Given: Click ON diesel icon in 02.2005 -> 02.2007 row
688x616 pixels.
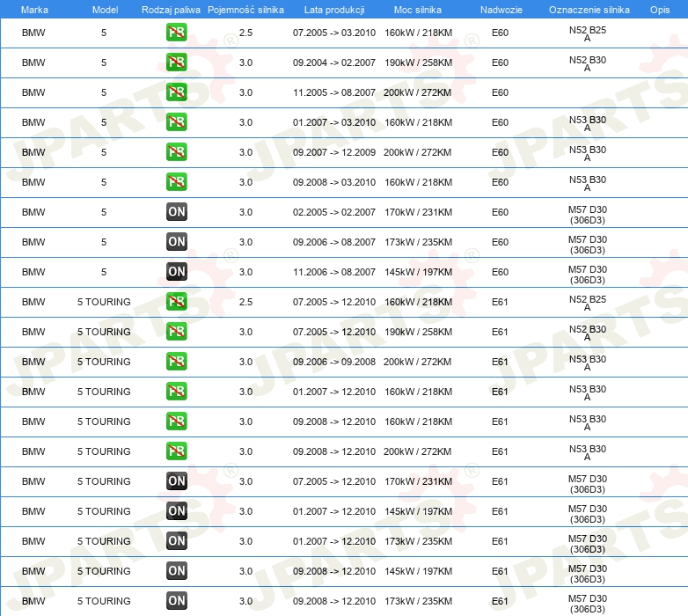Looking at the screenshot, I should (x=177, y=212).
